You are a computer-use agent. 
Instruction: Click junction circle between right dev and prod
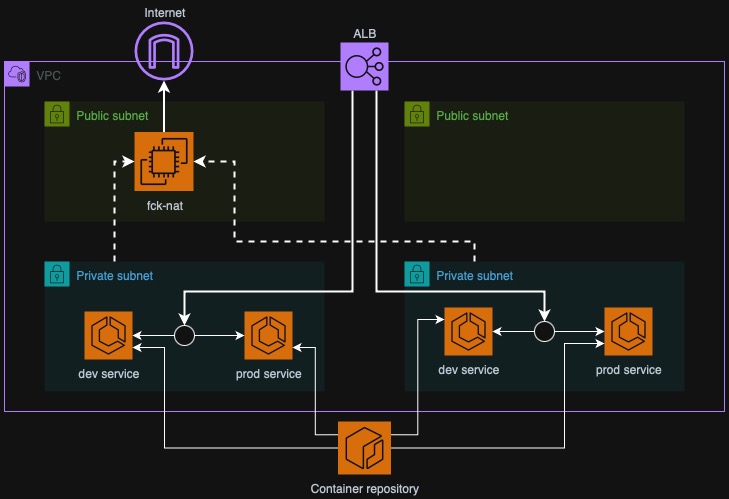(x=544, y=331)
